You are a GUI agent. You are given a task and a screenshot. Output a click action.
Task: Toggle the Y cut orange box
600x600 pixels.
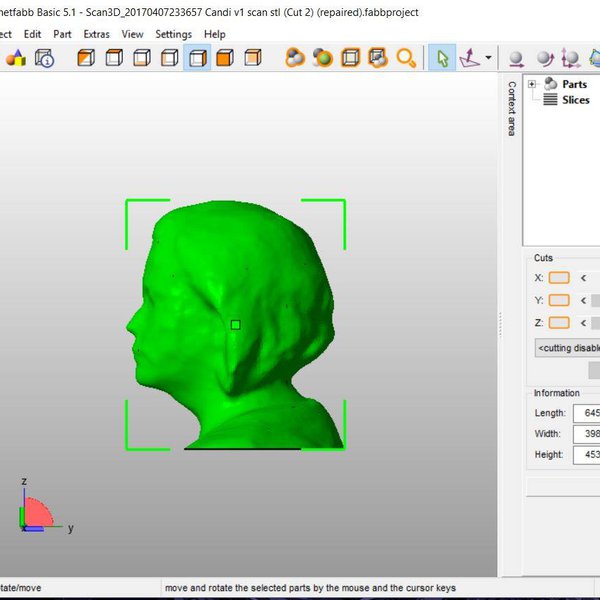pos(559,300)
